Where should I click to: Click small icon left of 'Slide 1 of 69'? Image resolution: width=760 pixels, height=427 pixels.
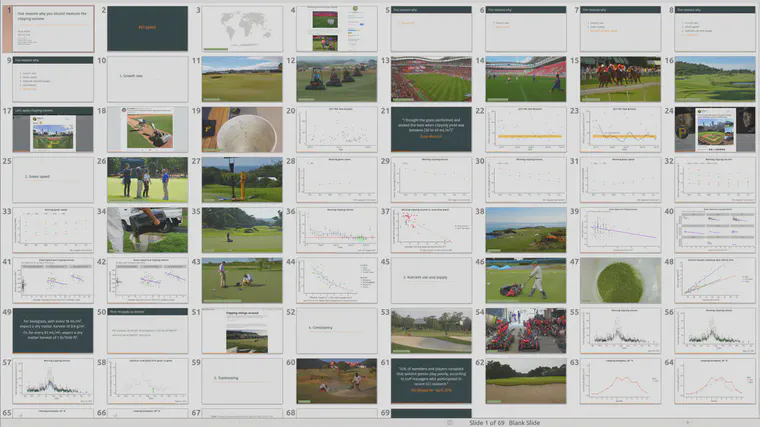(x=450, y=423)
